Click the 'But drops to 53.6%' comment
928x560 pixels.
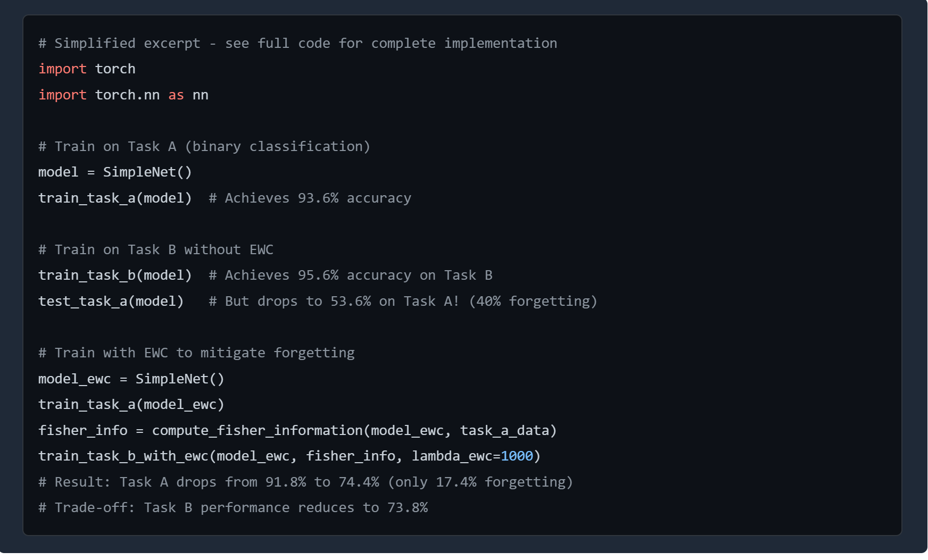pyautogui.click(x=403, y=302)
